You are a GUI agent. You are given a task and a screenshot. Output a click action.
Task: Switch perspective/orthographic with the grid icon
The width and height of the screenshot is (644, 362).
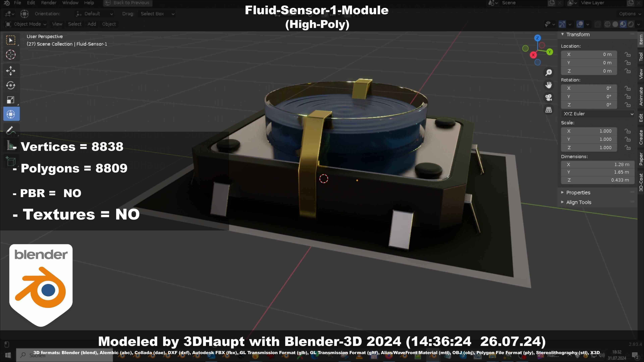click(x=549, y=110)
